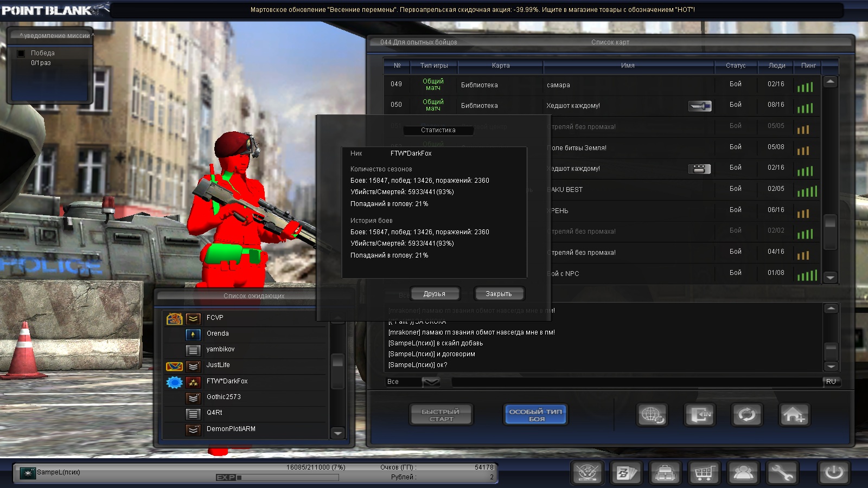Image resolution: width=868 pixels, height=488 pixels.
Task: Open the community people icon
Action: pyautogui.click(x=743, y=473)
